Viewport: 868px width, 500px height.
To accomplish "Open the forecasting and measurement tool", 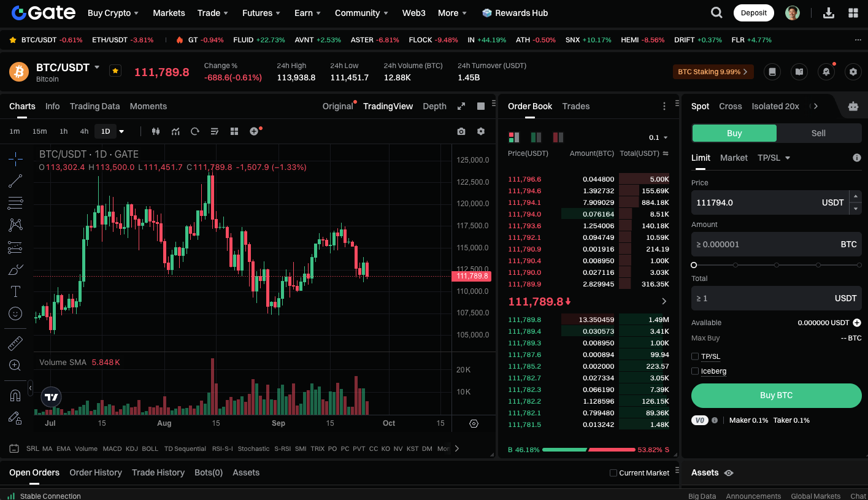I will click(x=15, y=247).
